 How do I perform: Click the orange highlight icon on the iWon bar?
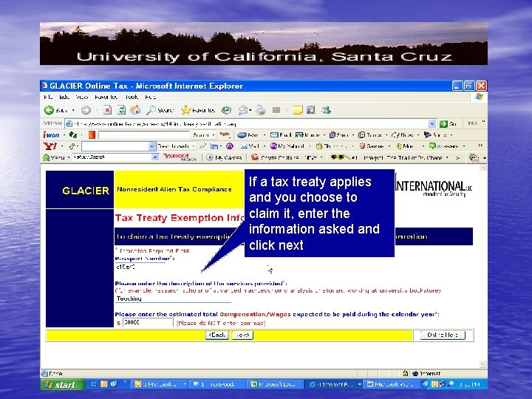(x=92, y=135)
